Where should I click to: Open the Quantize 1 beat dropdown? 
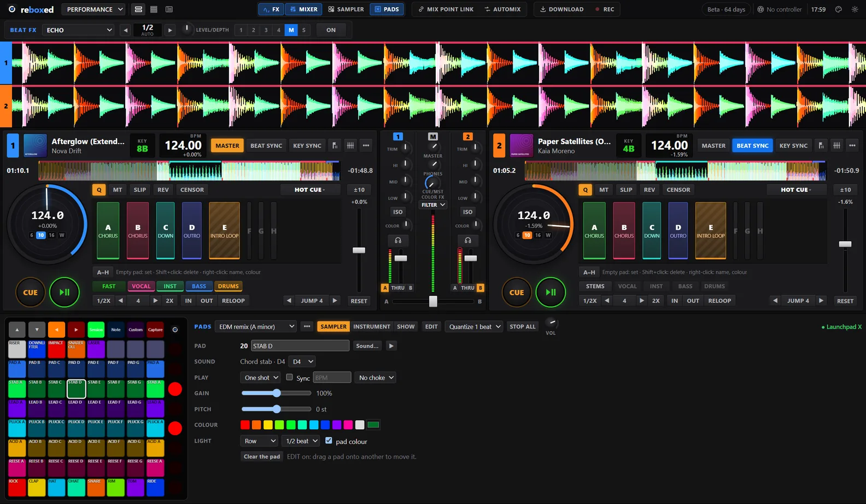pos(473,326)
